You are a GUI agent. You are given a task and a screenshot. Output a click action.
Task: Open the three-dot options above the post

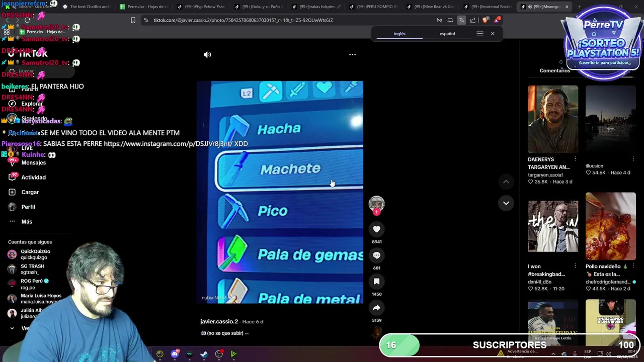(352, 54)
